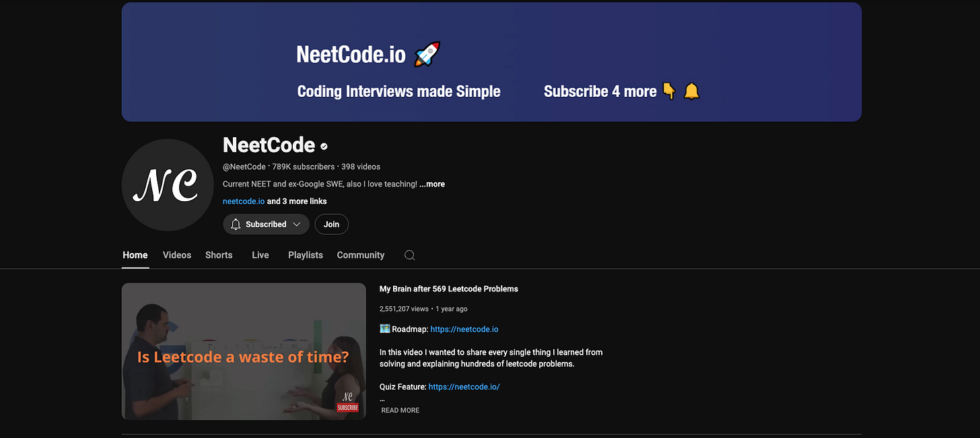The width and height of the screenshot is (980, 438).
Task: Click 'Coding Interviews made Simple' banner text
Action: tap(399, 92)
